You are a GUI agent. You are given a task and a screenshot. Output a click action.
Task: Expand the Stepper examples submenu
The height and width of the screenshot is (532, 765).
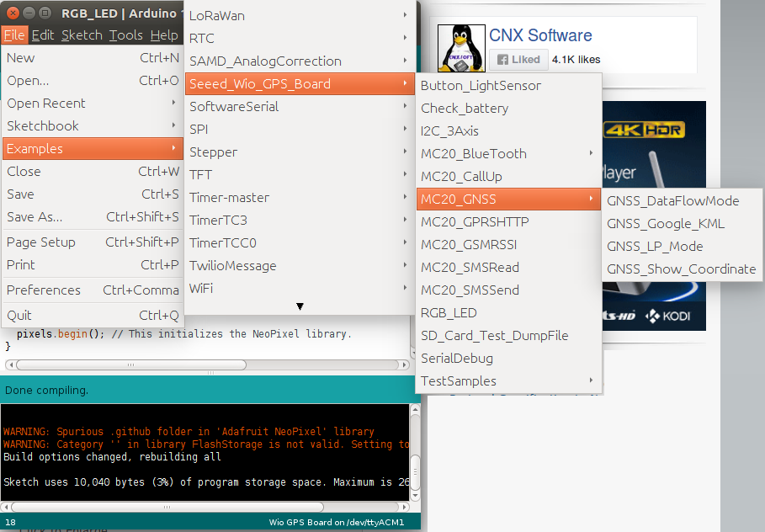pyautogui.click(x=300, y=152)
